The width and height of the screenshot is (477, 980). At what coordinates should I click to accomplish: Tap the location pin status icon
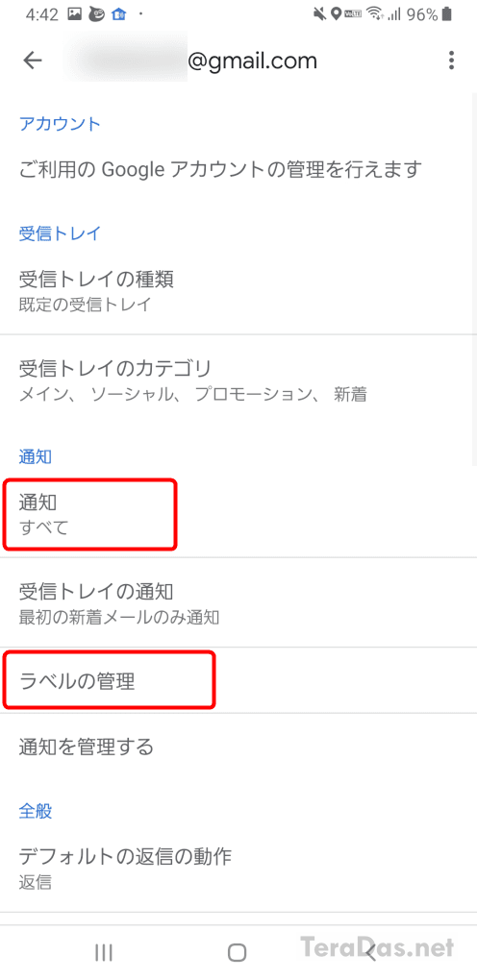coord(336,13)
